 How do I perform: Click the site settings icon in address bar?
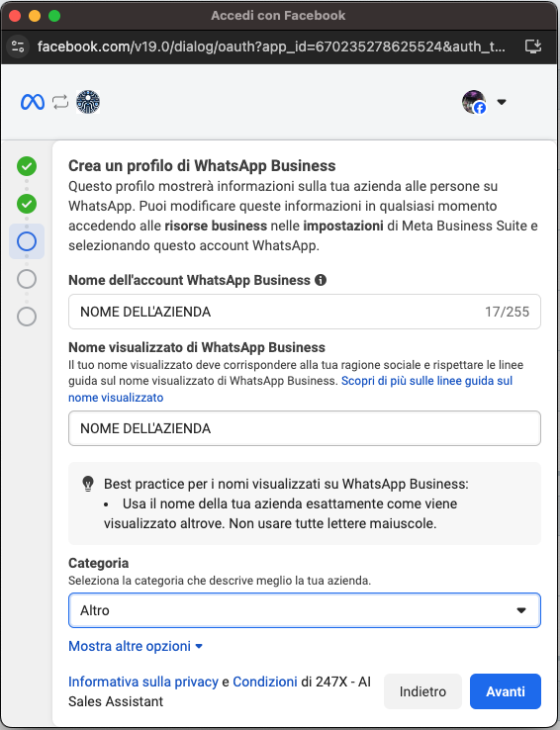tap(18, 46)
